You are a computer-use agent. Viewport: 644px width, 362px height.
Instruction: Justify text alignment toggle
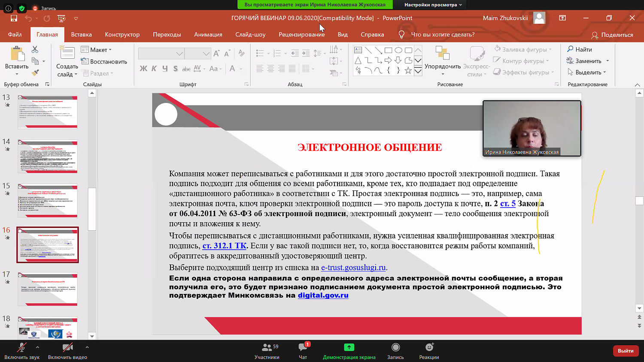tap(292, 69)
